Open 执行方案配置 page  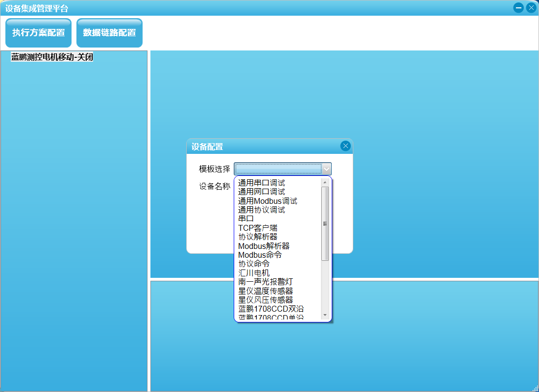coord(38,33)
